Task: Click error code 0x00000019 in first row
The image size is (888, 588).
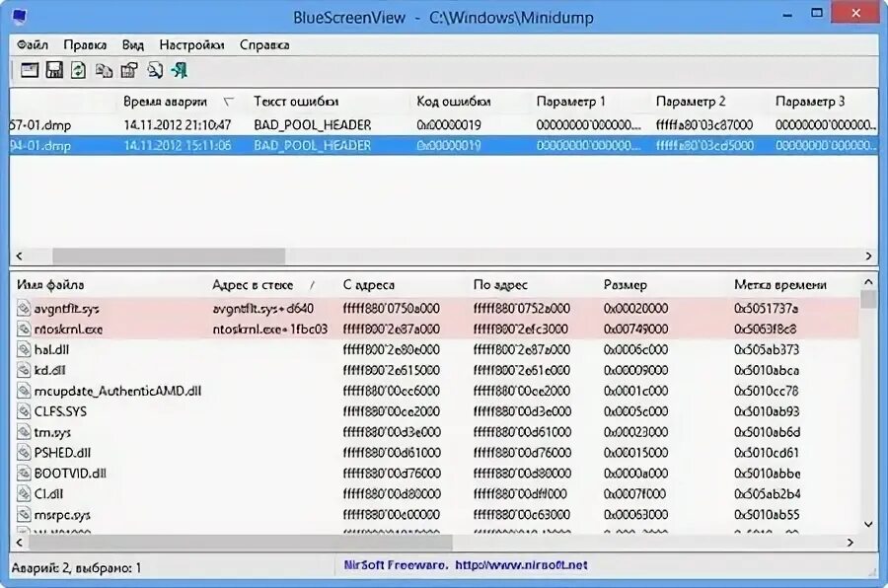Action: [x=449, y=124]
